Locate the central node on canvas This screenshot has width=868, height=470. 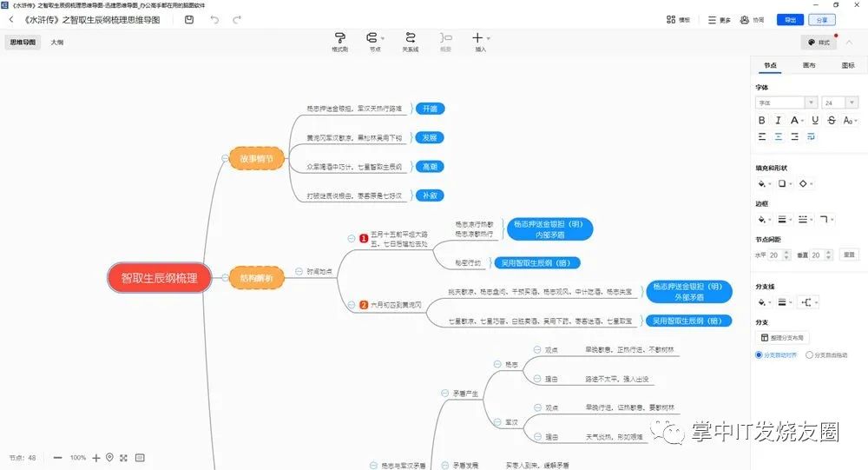click(x=109, y=457)
